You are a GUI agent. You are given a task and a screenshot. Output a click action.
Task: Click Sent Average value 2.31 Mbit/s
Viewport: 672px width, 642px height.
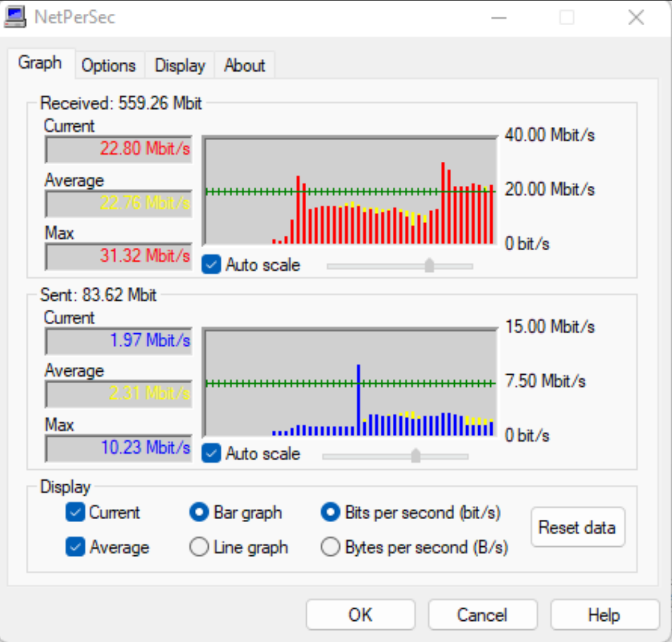pos(119,393)
